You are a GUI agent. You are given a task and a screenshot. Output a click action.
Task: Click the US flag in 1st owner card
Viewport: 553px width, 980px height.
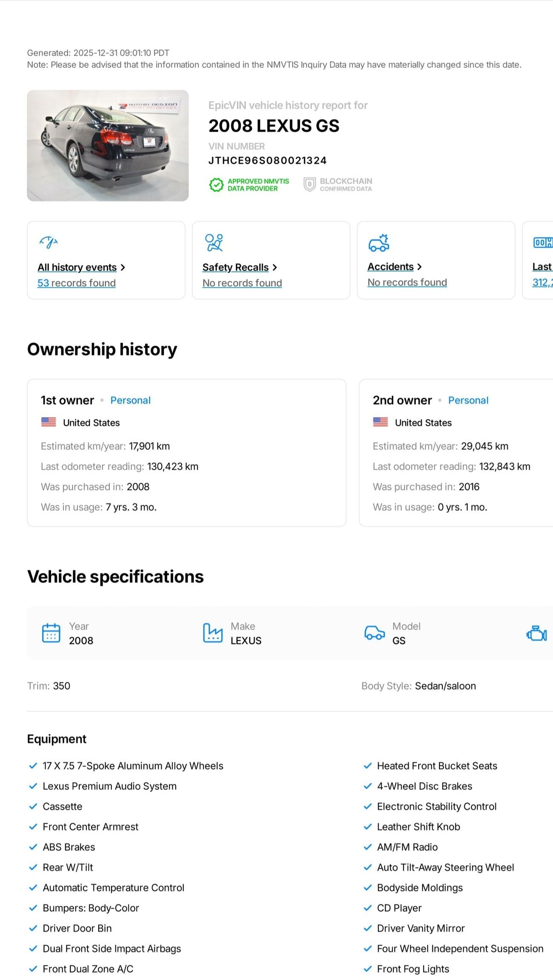(x=48, y=422)
